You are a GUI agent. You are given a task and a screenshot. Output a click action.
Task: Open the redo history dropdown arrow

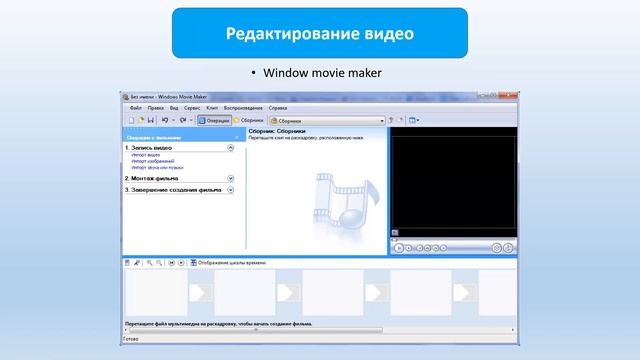191,120
